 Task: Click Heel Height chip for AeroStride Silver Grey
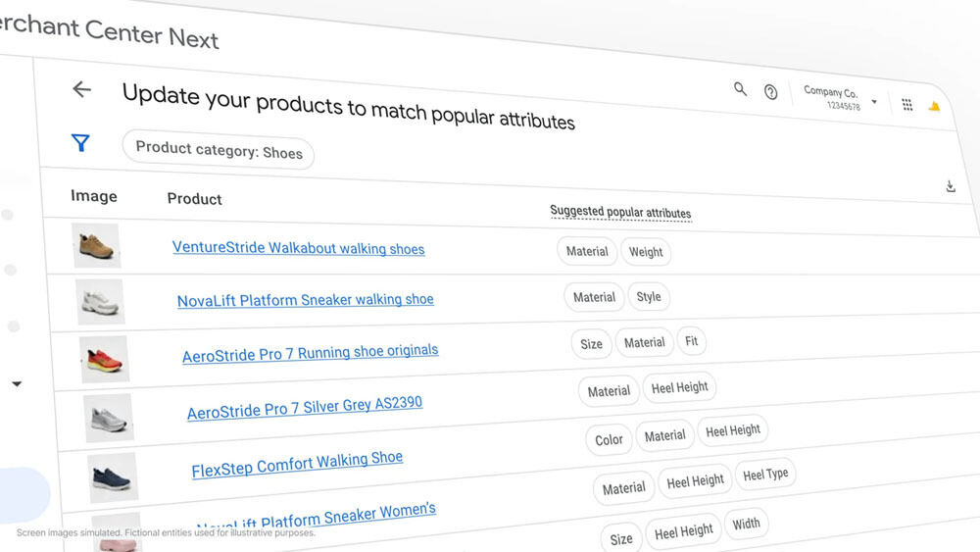point(679,387)
